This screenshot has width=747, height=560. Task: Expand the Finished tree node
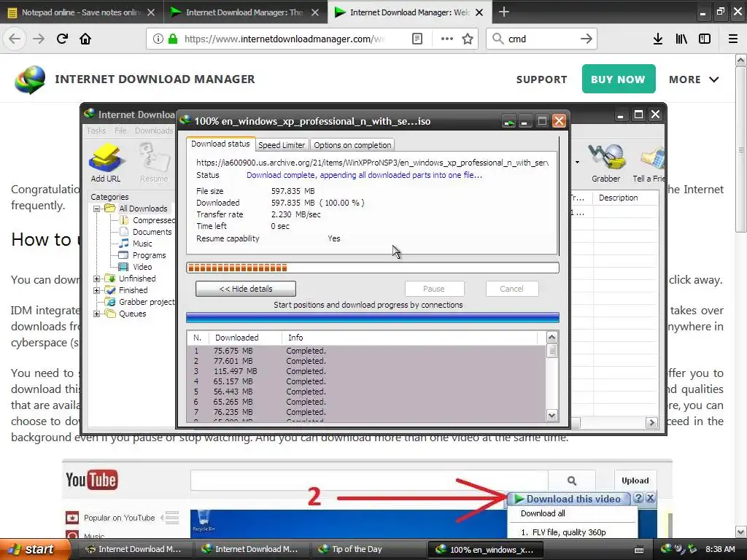pos(97,290)
